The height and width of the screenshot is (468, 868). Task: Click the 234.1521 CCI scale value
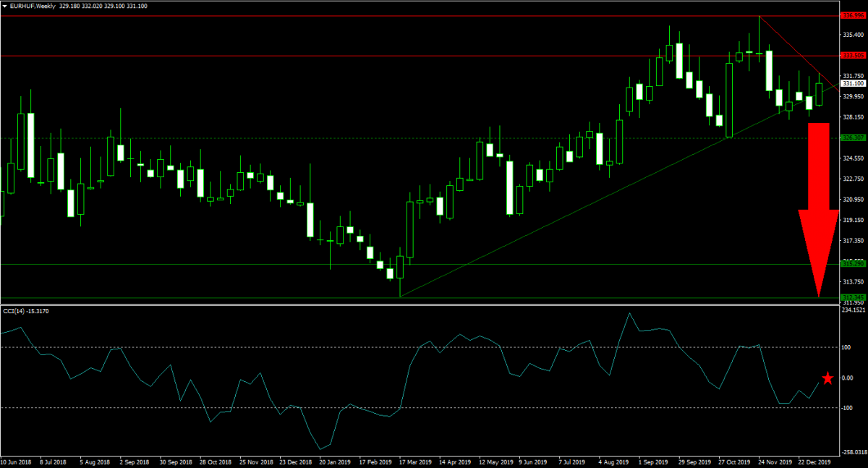pyautogui.click(x=854, y=310)
